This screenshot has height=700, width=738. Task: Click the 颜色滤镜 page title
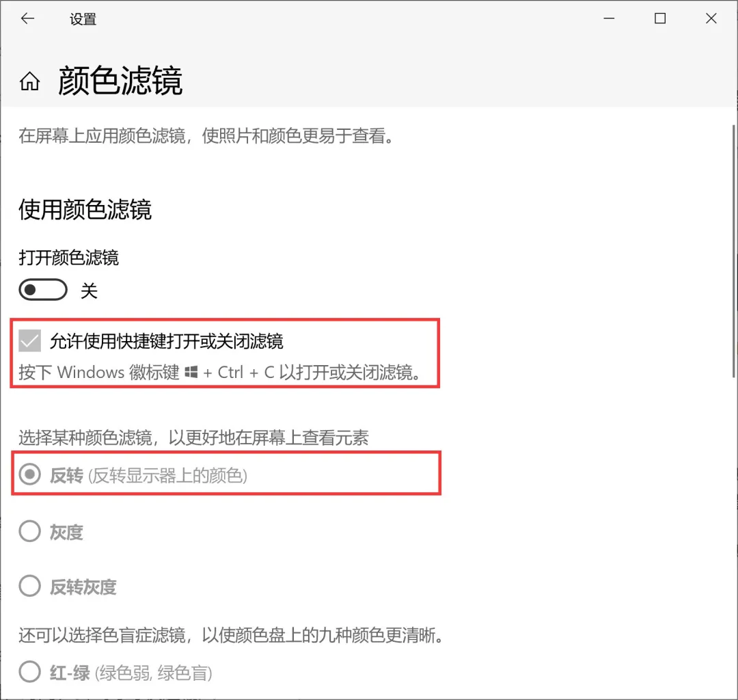[120, 81]
